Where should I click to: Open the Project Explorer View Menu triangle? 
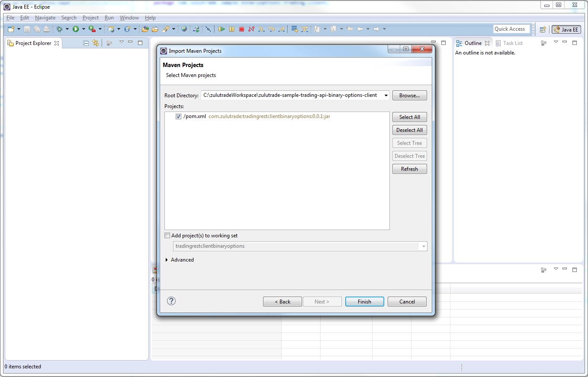[x=121, y=42]
